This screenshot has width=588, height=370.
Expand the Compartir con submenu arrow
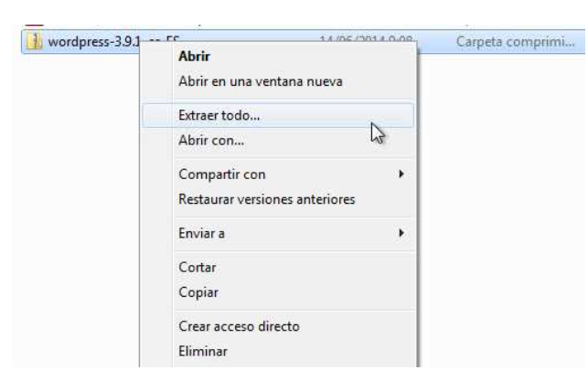[x=401, y=174]
